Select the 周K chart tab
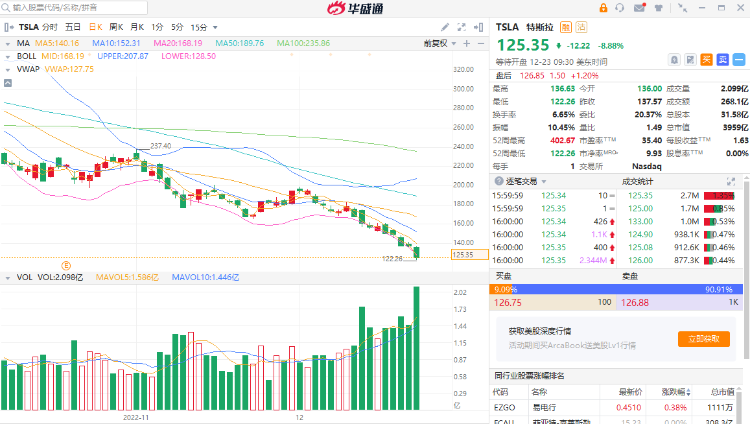Screen dimensions: 750x424 point(116,27)
